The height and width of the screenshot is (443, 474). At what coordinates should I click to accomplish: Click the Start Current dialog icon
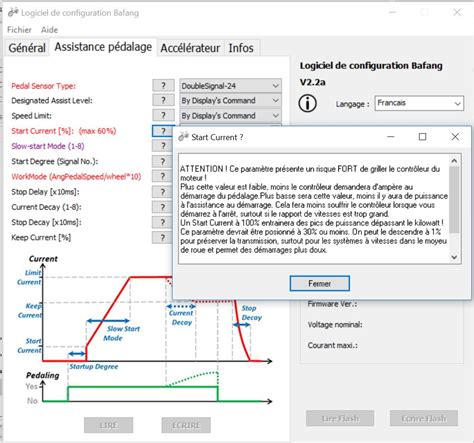tap(183, 137)
